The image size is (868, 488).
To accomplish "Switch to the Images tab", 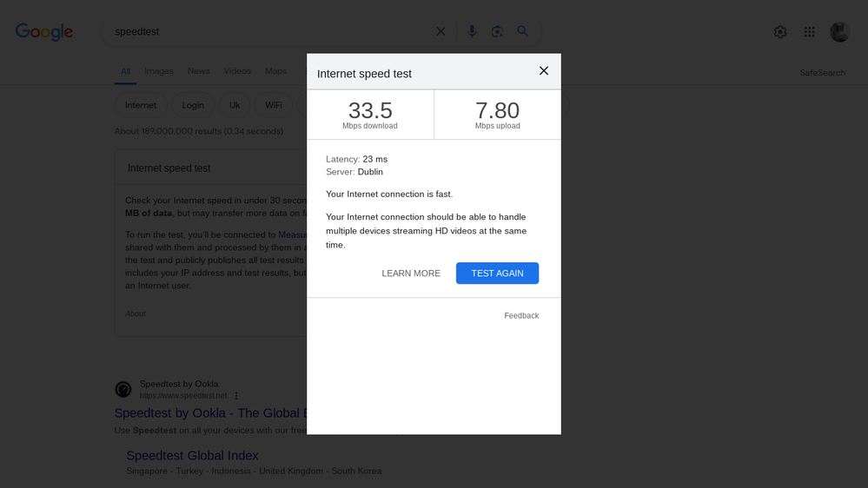I will (x=159, y=71).
